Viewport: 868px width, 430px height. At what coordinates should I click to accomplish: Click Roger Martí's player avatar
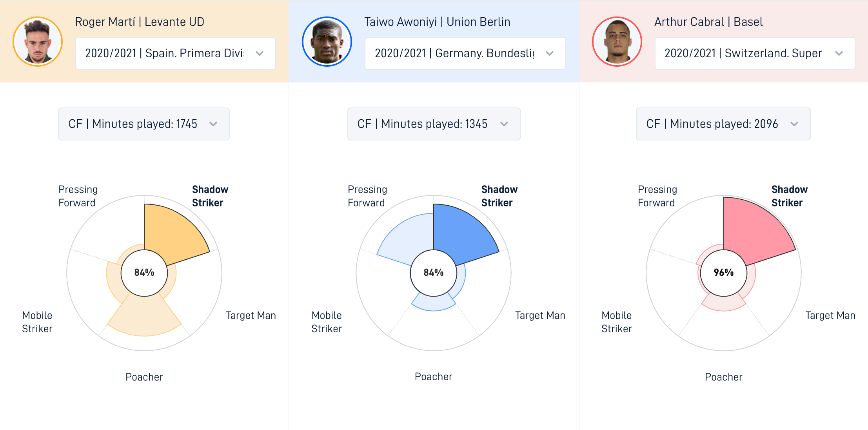(38, 42)
